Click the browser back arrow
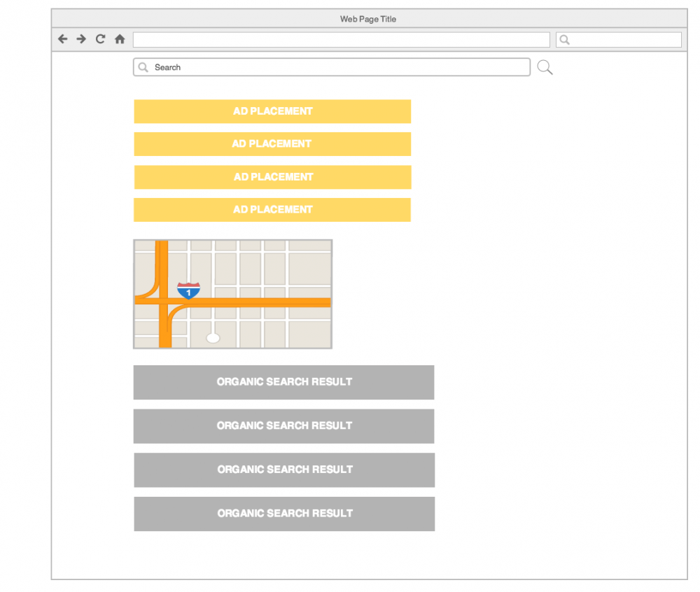This screenshot has width=700, height=592. coord(62,39)
